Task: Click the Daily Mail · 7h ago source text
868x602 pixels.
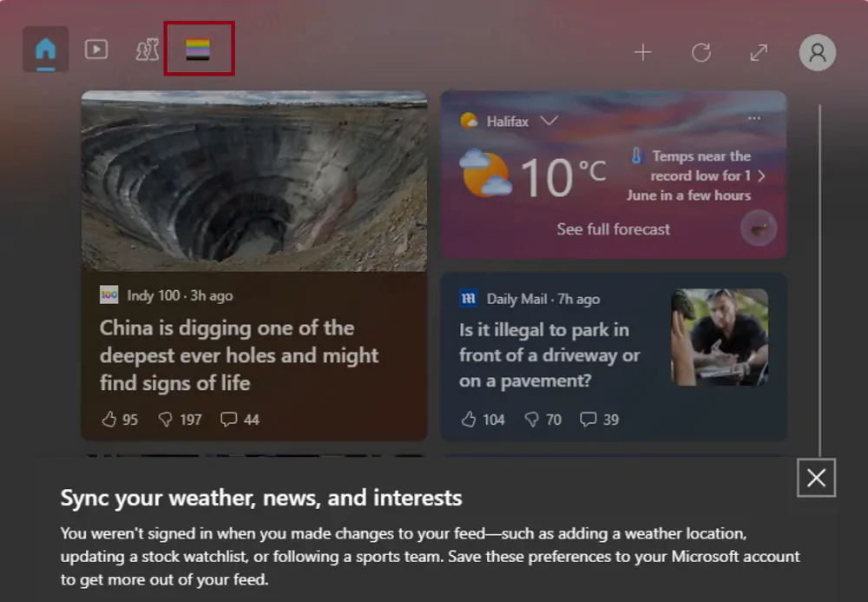Action: coord(543,299)
